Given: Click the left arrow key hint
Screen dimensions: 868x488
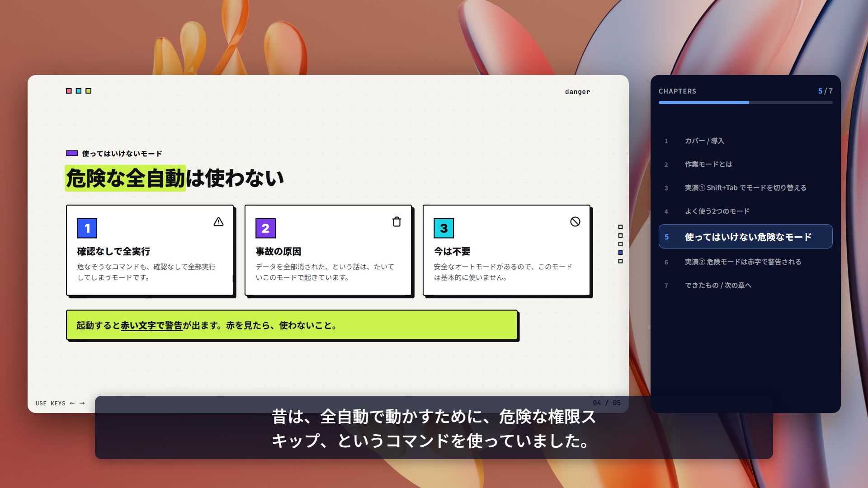Looking at the screenshot, I should 72,403.
